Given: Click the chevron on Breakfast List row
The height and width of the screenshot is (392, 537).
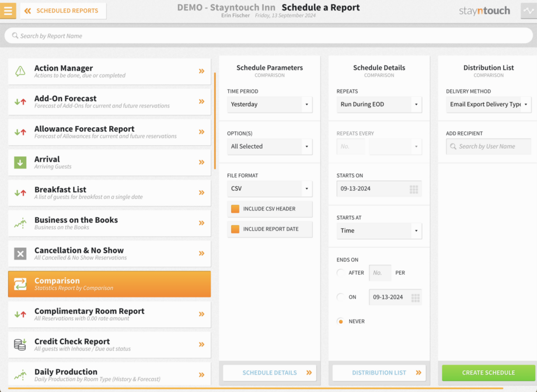Looking at the screenshot, I should [202, 192].
